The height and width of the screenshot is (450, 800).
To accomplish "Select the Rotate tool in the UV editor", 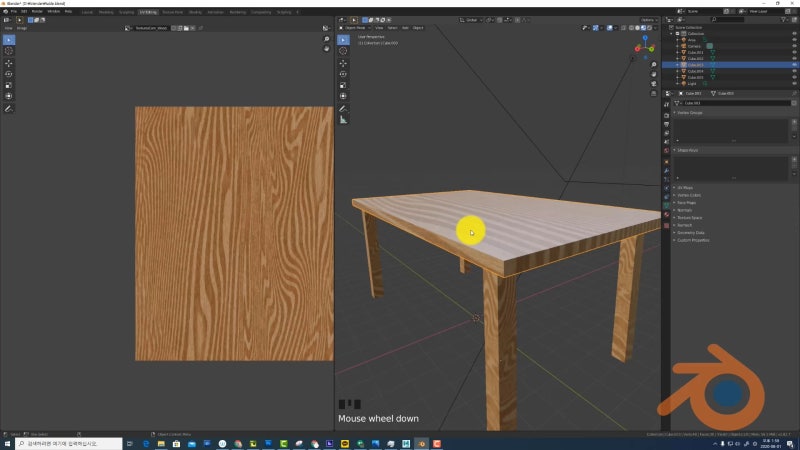I will (9, 74).
